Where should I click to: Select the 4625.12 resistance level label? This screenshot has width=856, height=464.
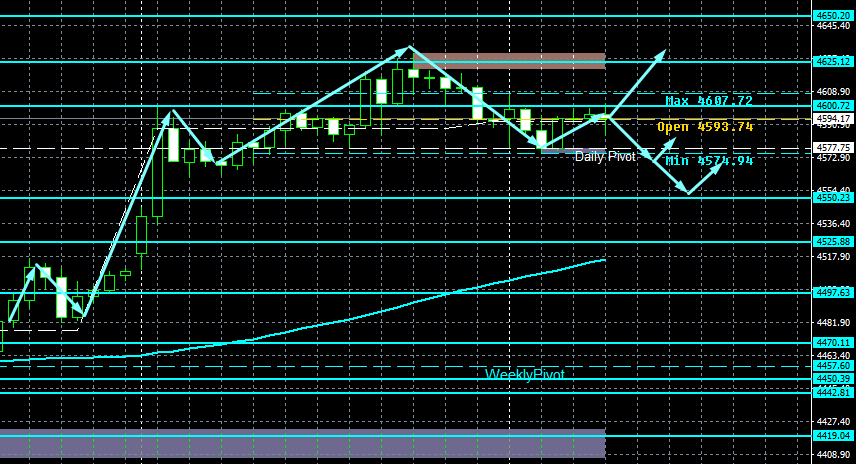click(834, 61)
